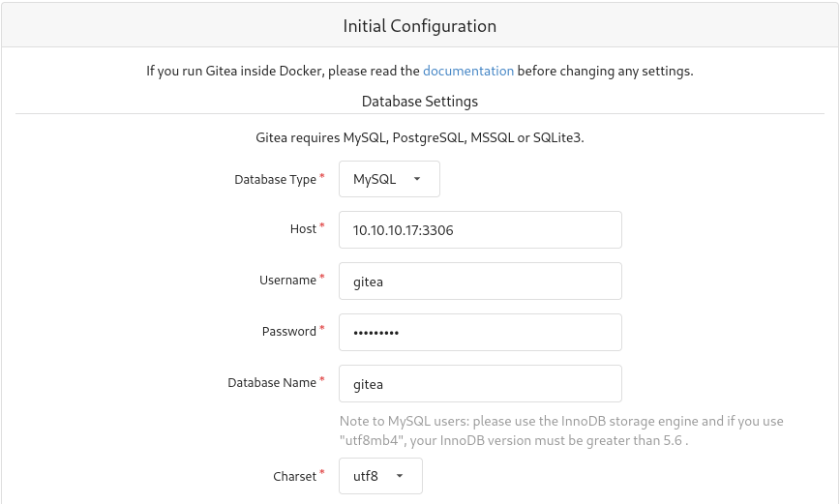Click the Database Name input box
The height and width of the screenshot is (504, 840).
pyautogui.click(x=480, y=383)
